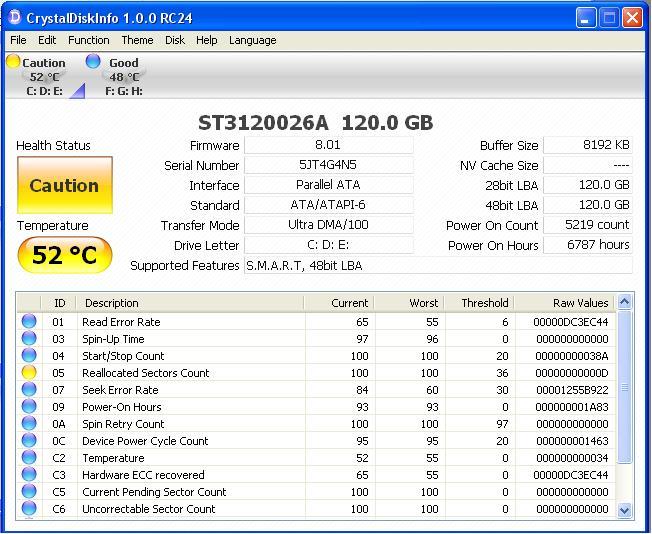Click the Power-On Hours status orb
652x534 pixels.
coord(29,407)
